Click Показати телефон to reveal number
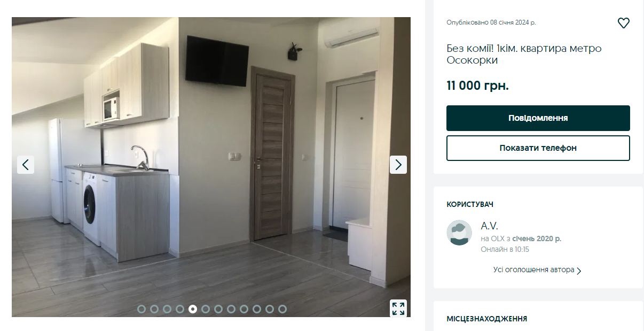Viewport: 644px width, 331px height. pos(538,148)
